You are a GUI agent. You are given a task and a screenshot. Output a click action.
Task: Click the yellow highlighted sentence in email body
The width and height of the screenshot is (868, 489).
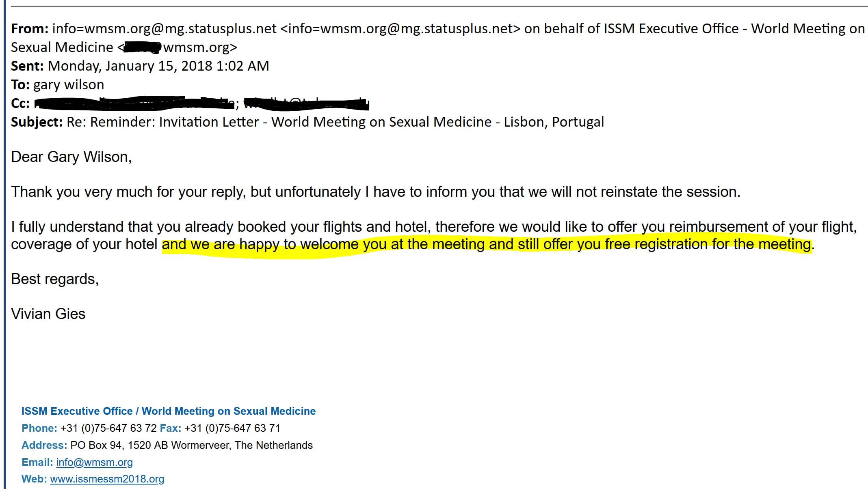coord(486,245)
